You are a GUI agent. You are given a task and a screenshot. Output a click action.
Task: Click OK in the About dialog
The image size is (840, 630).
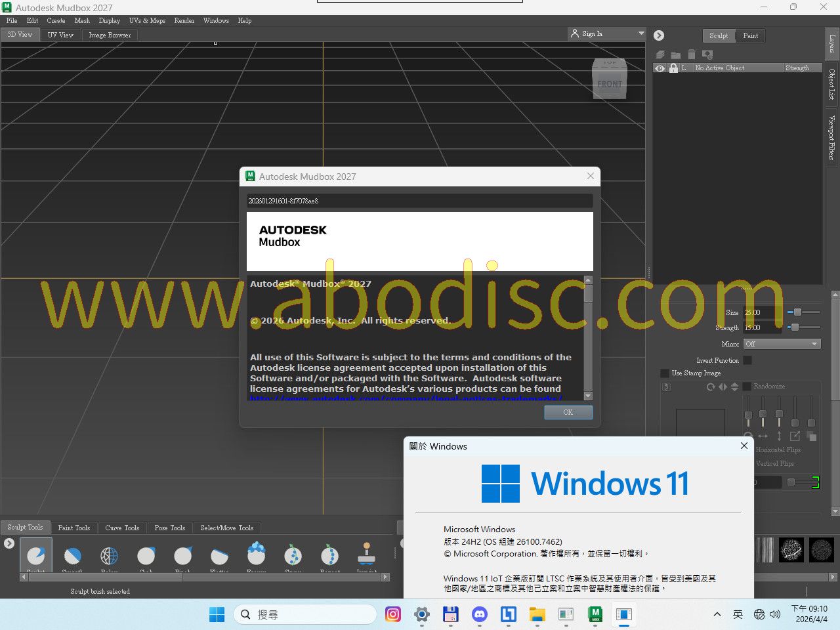[x=568, y=412]
